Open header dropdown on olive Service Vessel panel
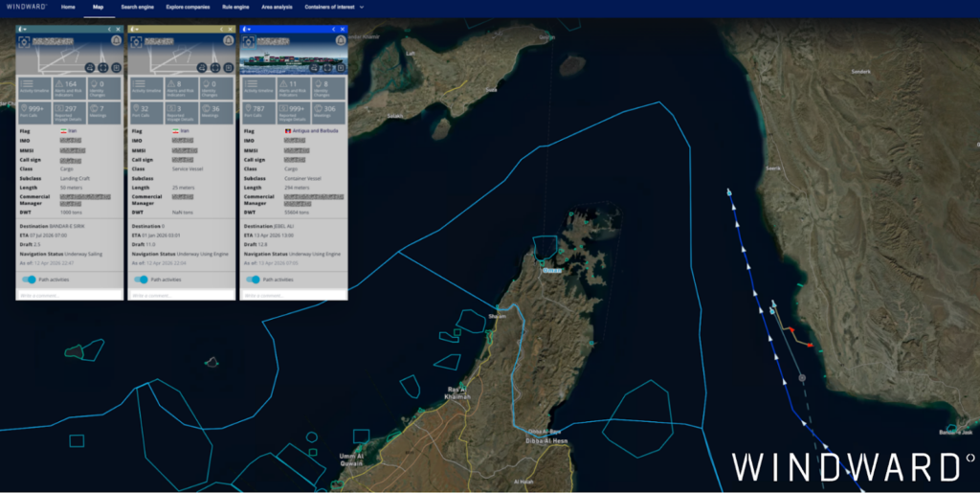 click(x=134, y=29)
